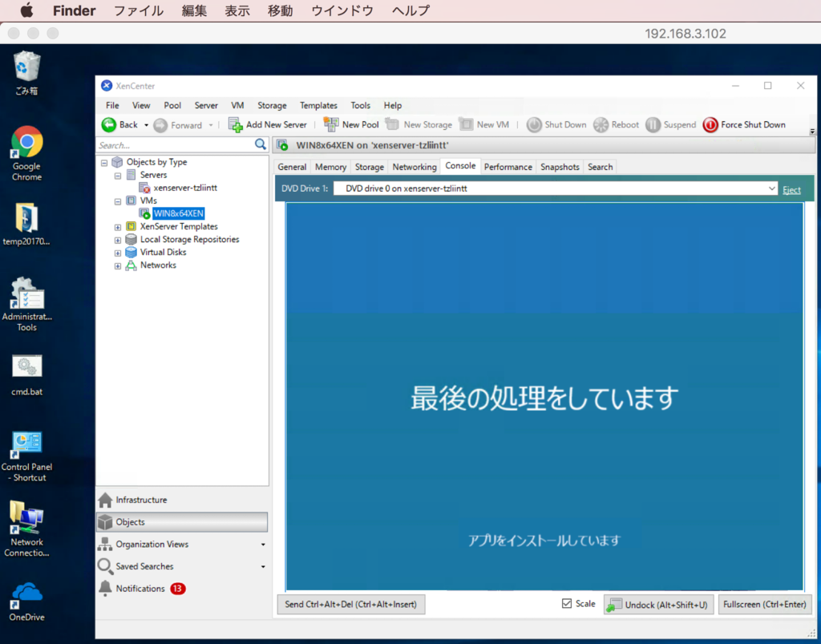Viewport: 821px width, 644px height.
Task: Open Google Chrome desktop shortcut
Action: [26, 153]
